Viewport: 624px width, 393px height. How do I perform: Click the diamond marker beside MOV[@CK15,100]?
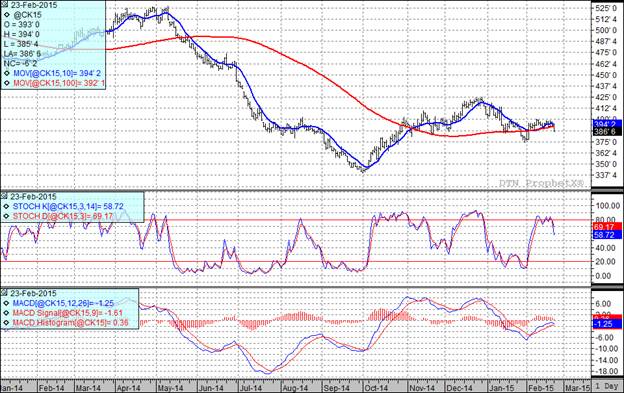coord(7,83)
